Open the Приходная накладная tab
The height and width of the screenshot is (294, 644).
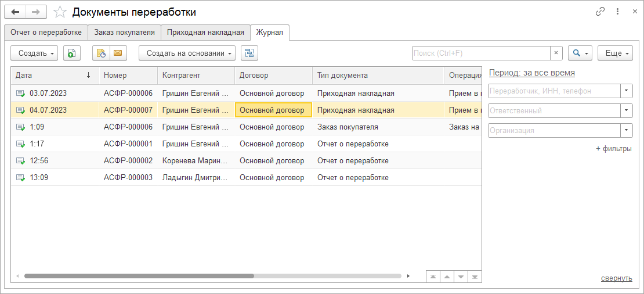click(x=205, y=33)
